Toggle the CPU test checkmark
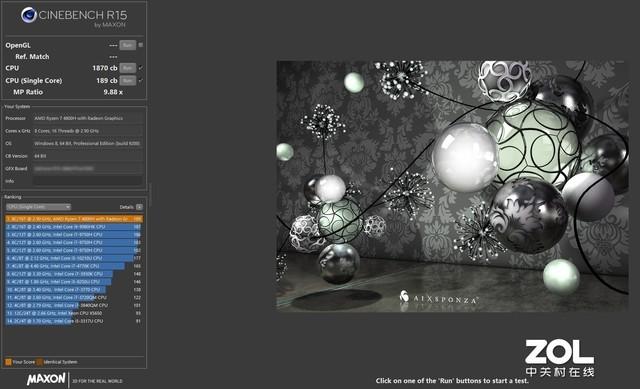Screen dimensions: 640x389 click(141, 68)
